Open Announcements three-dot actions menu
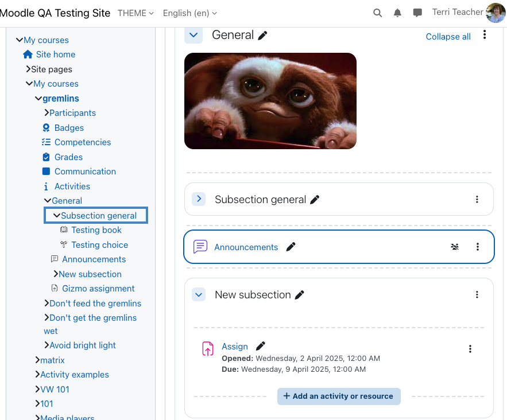Viewport: 507px width, 420px height. pos(478,247)
